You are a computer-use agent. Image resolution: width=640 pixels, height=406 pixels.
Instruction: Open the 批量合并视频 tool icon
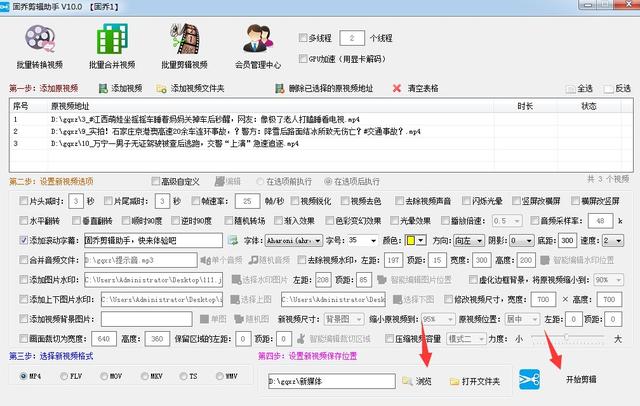click(x=112, y=39)
